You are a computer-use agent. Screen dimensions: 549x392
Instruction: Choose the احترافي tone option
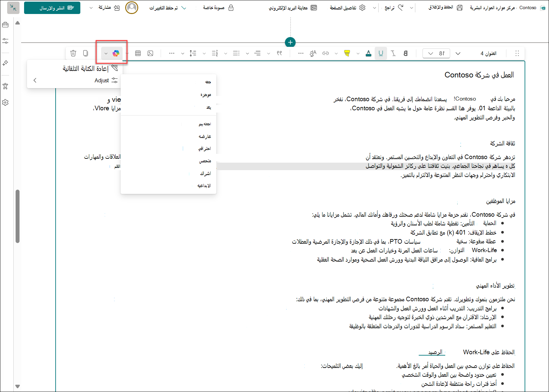pos(168,149)
